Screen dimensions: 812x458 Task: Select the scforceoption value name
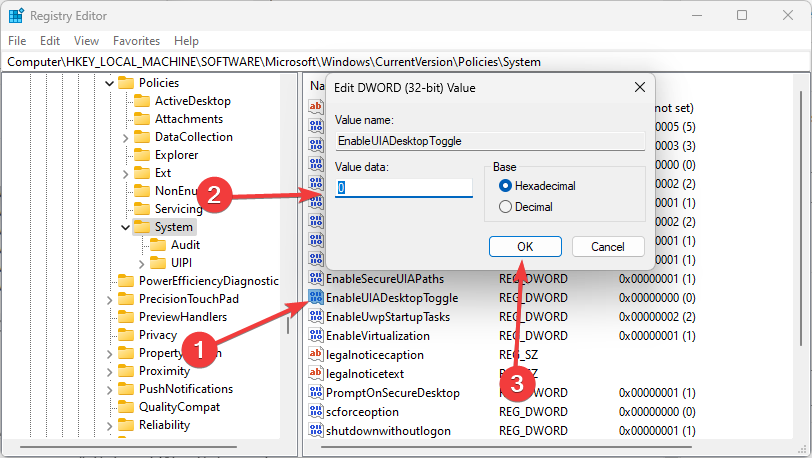coord(362,412)
